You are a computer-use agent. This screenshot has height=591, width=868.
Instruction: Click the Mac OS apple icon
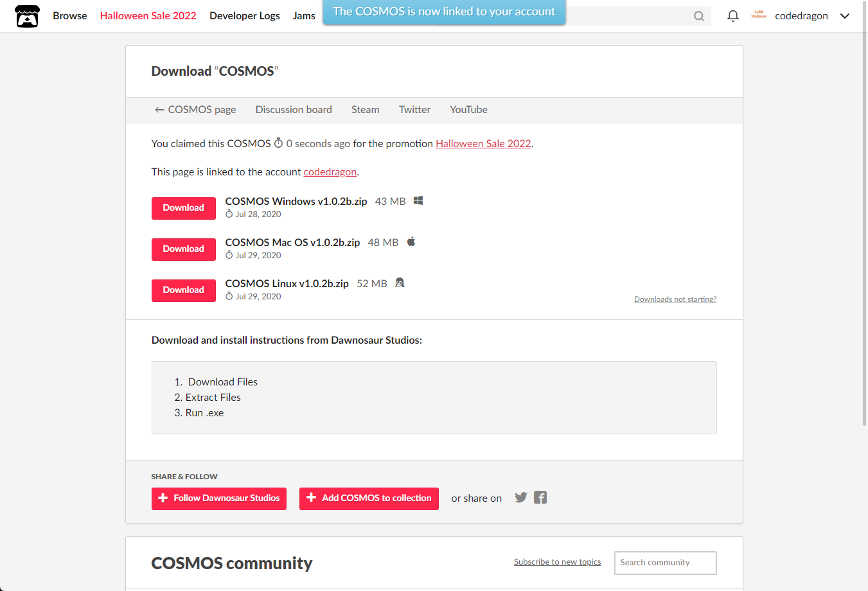click(411, 242)
